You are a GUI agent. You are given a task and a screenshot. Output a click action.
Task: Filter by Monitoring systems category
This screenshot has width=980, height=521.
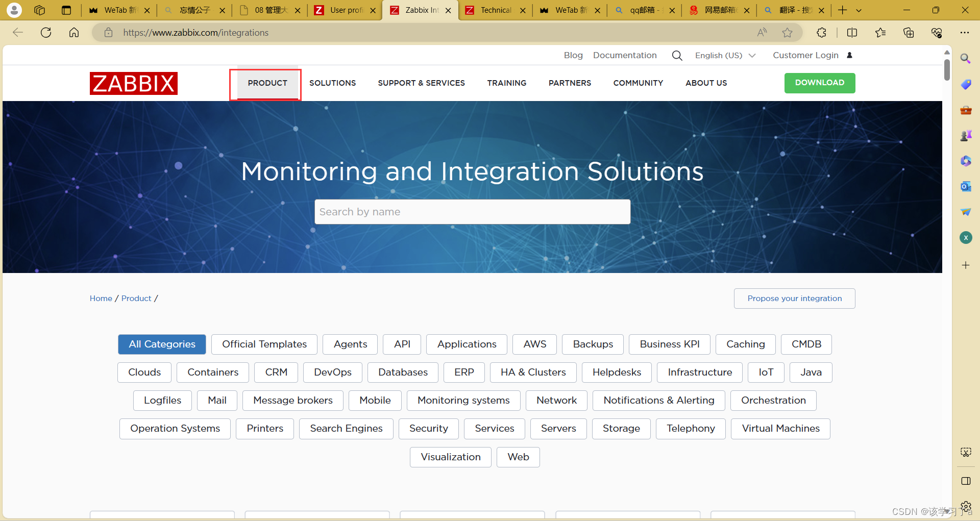point(463,400)
